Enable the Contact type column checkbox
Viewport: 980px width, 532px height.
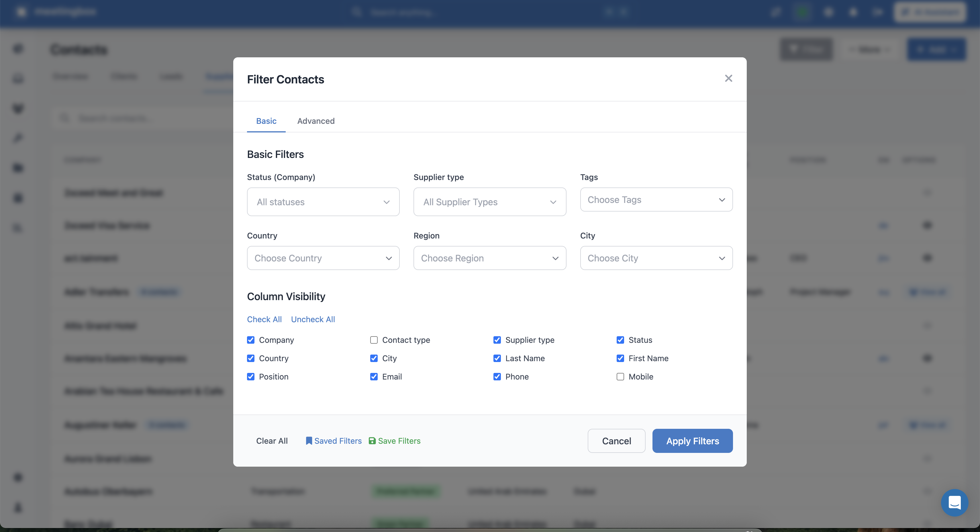click(x=374, y=340)
